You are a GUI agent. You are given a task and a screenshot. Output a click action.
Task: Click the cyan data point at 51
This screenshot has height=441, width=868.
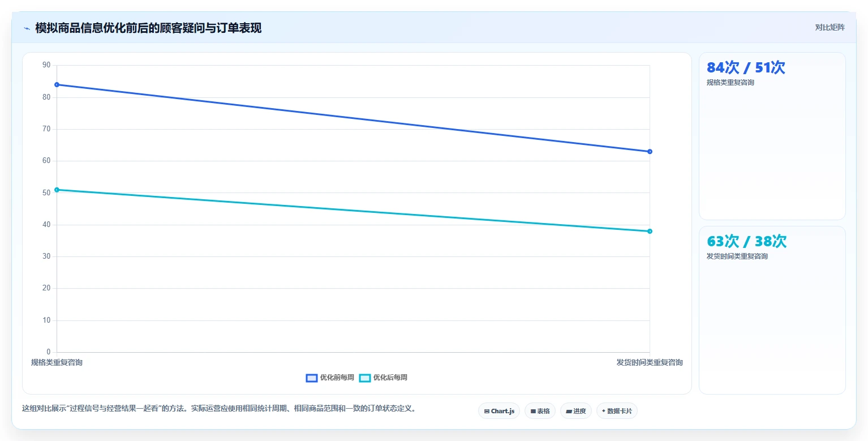tap(57, 190)
